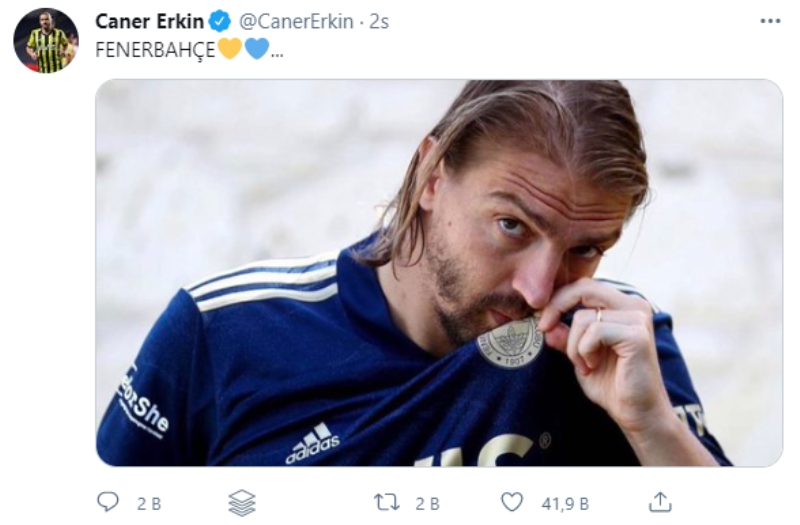
Task: Click the Caner Erkin display name
Action: click(149, 22)
